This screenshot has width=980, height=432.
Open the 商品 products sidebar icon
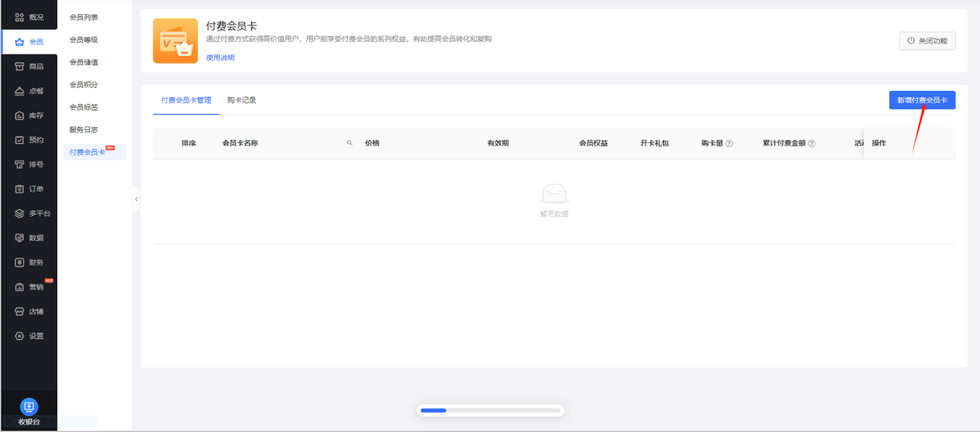click(19, 67)
